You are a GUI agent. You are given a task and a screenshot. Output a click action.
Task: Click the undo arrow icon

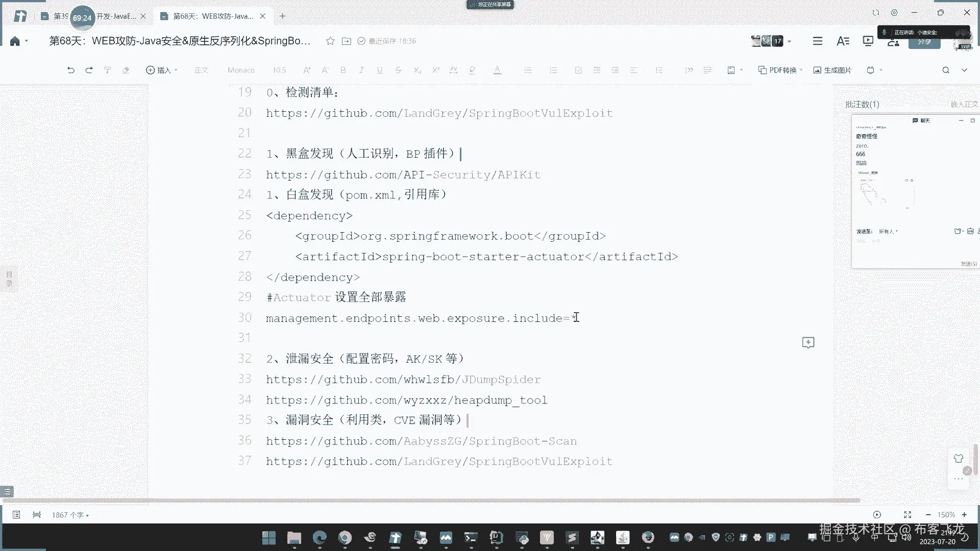[70, 70]
